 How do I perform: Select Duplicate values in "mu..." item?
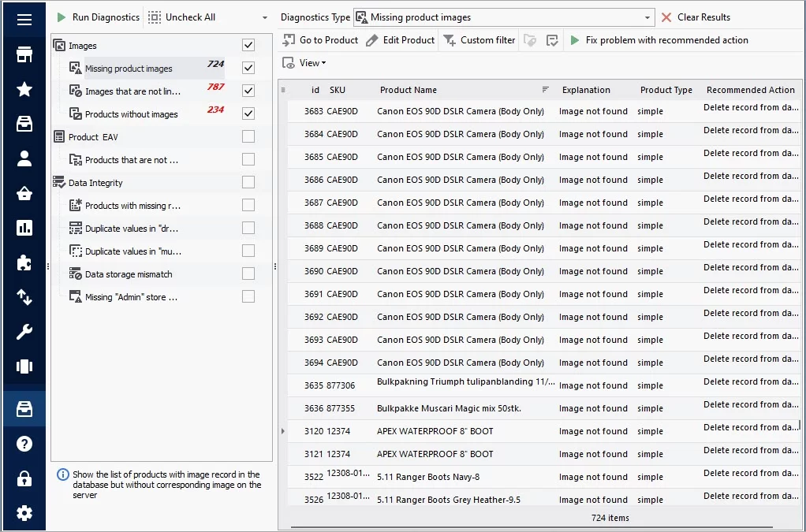pyautogui.click(x=133, y=251)
